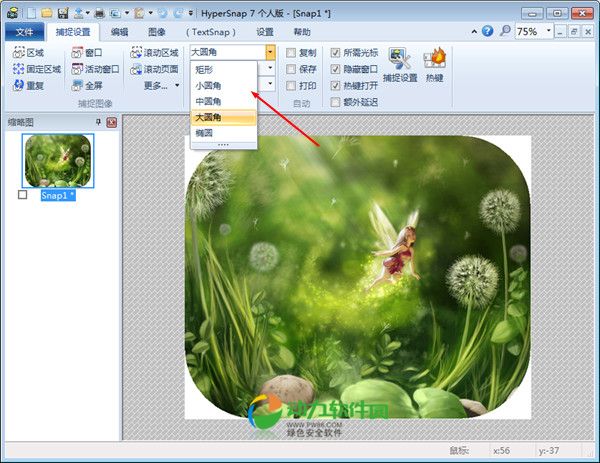600x463 pixels.
Task: Switch to the 图像 ribbon tab
Action: [x=156, y=32]
